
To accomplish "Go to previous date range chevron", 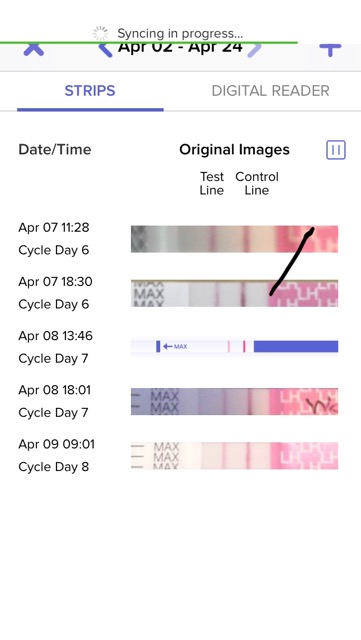I will click(x=105, y=50).
